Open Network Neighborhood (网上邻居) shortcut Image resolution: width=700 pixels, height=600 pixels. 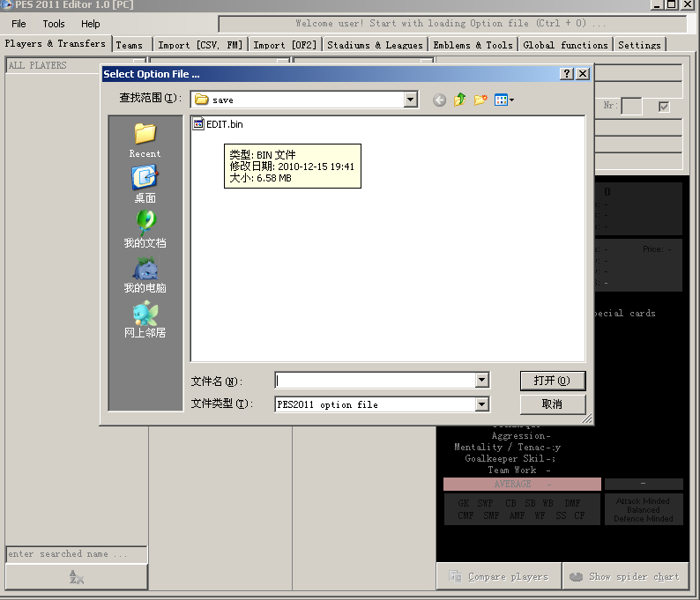[x=145, y=319]
